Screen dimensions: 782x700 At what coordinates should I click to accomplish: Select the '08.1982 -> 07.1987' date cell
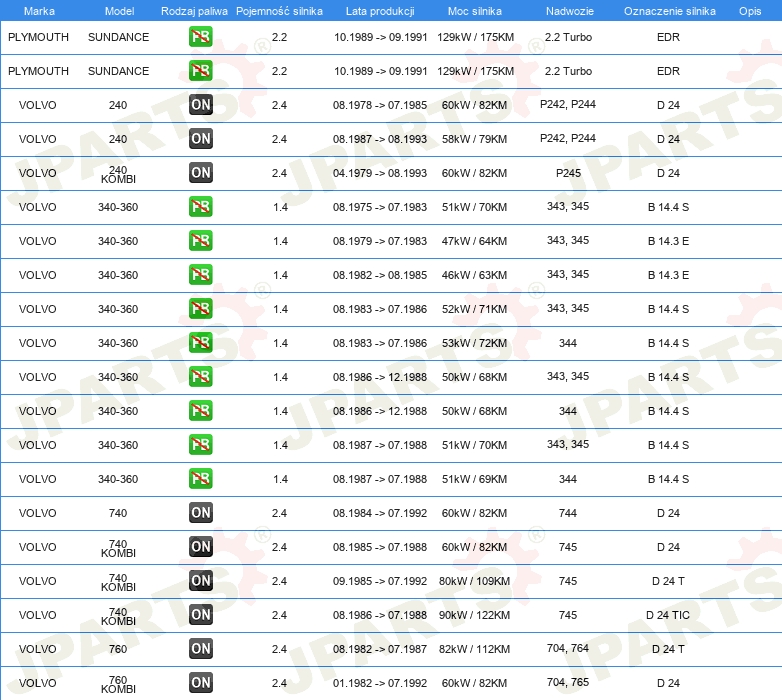(380, 649)
